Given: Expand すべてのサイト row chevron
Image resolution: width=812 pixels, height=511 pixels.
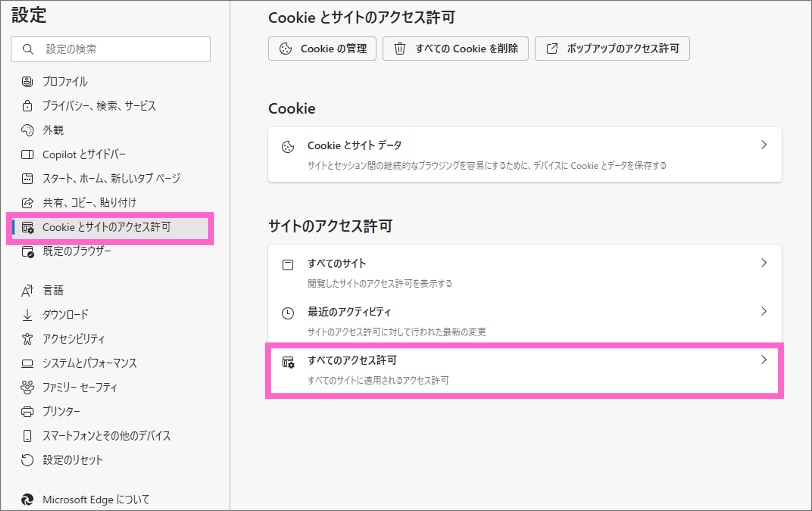Looking at the screenshot, I should pos(764,263).
